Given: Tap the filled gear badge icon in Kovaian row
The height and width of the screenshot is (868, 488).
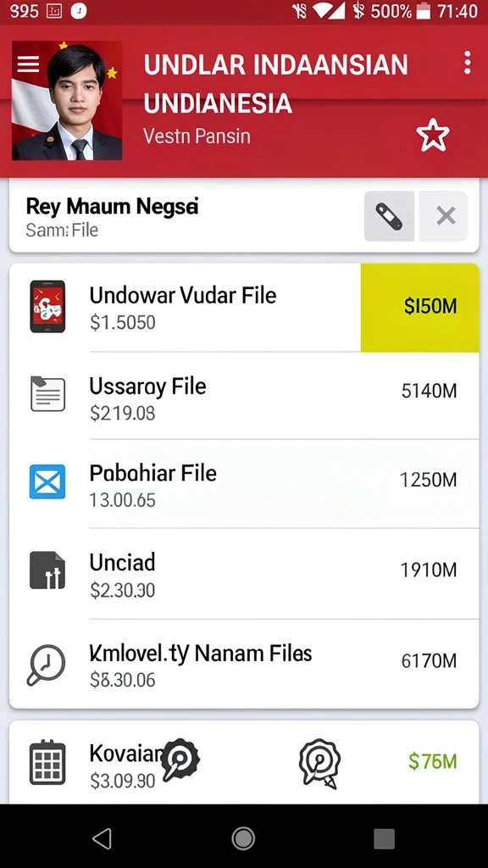Looking at the screenshot, I should pyautogui.click(x=180, y=759).
